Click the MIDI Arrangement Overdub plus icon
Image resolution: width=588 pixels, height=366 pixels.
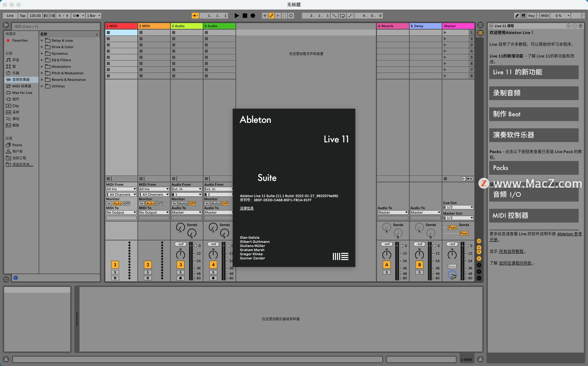pyautogui.click(x=265, y=16)
